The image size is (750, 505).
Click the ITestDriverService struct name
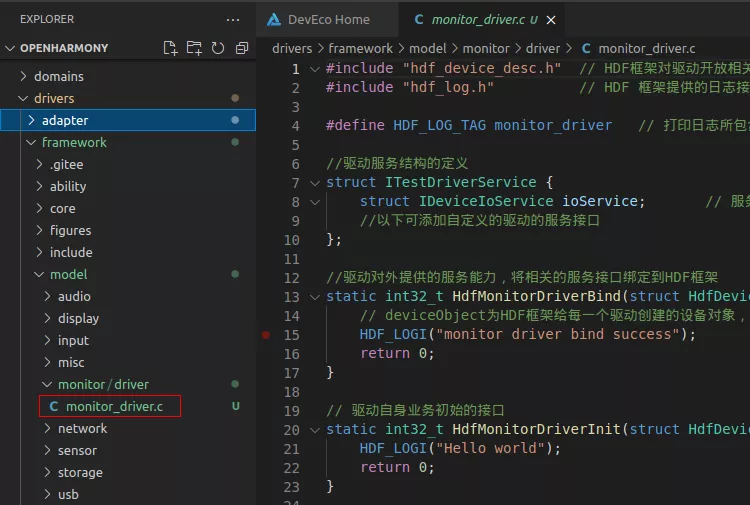point(461,182)
